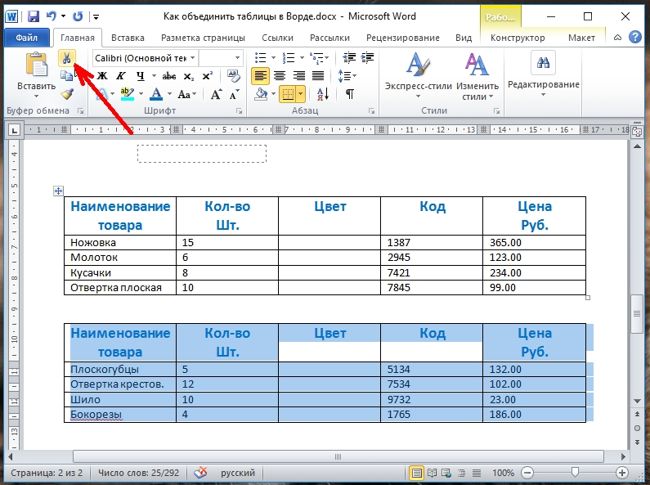Image resolution: width=650 pixels, height=485 pixels.
Task: Click Изменить стили button
Action: pyautogui.click(x=477, y=76)
